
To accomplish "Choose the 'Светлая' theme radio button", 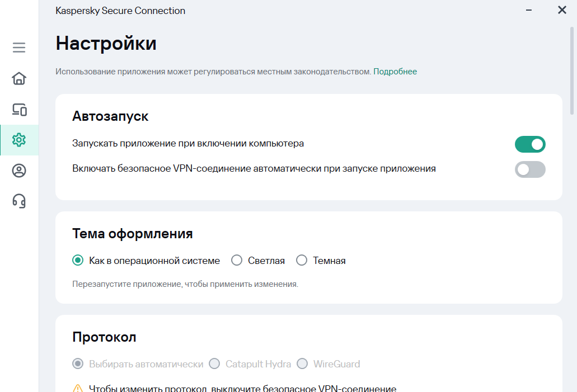I will pos(237,261).
